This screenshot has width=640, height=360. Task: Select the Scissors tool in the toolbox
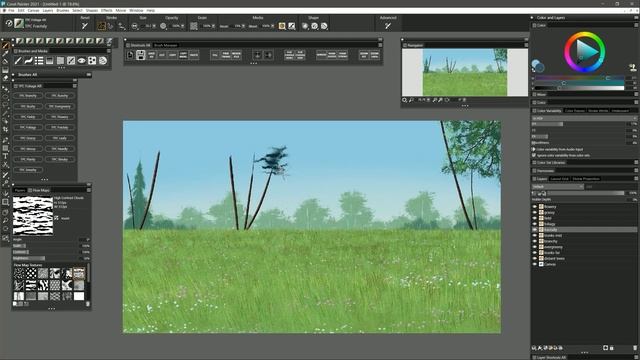[5, 164]
